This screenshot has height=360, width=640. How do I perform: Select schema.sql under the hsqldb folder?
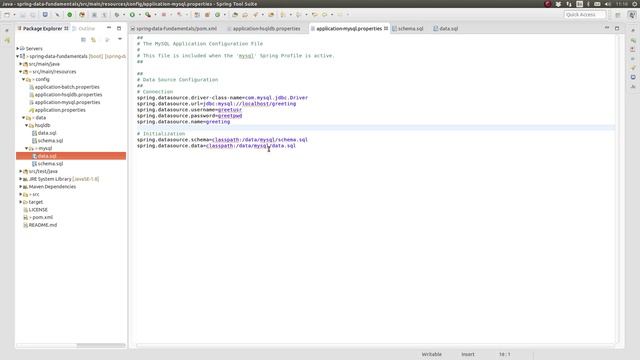tap(50, 141)
